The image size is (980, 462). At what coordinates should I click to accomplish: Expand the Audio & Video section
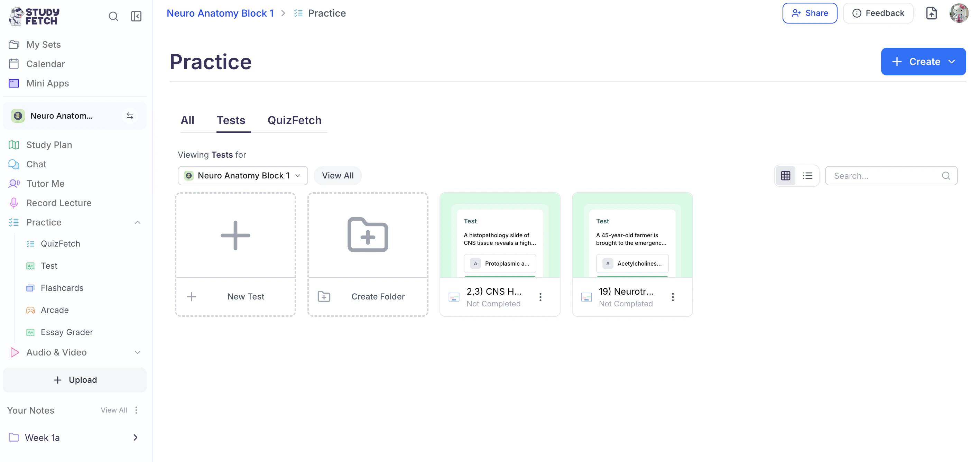(138, 352)
